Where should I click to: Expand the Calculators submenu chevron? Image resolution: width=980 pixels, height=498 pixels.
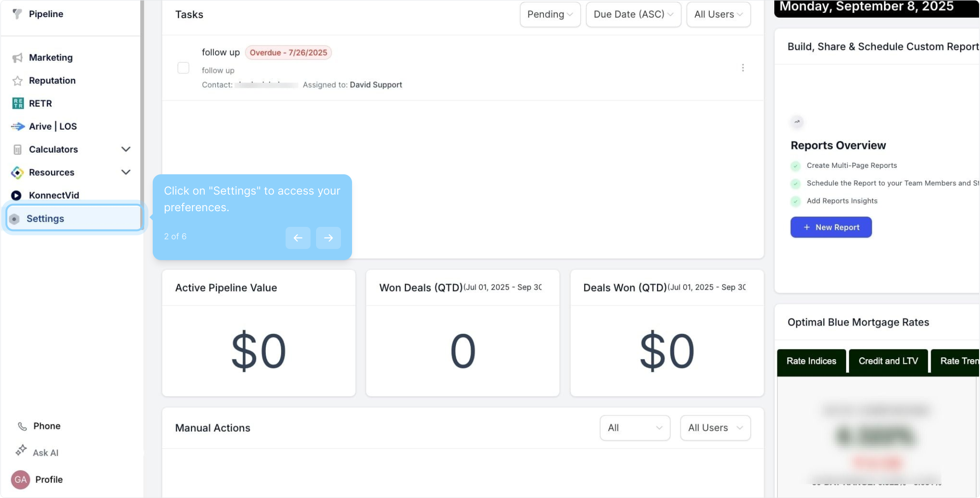(x=125, y=149)
